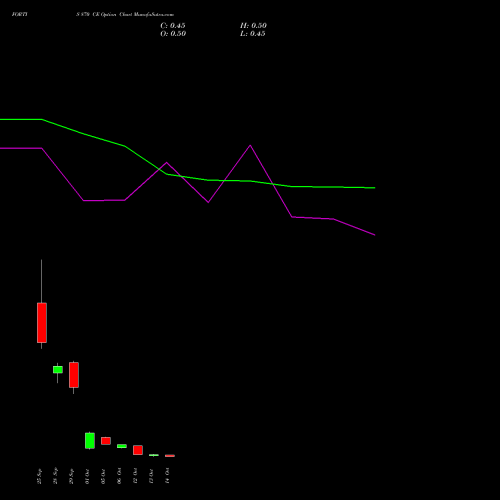500x500 pixels.
Task: Click the high value H: 0.50
Action: click(x=253, y=26)
